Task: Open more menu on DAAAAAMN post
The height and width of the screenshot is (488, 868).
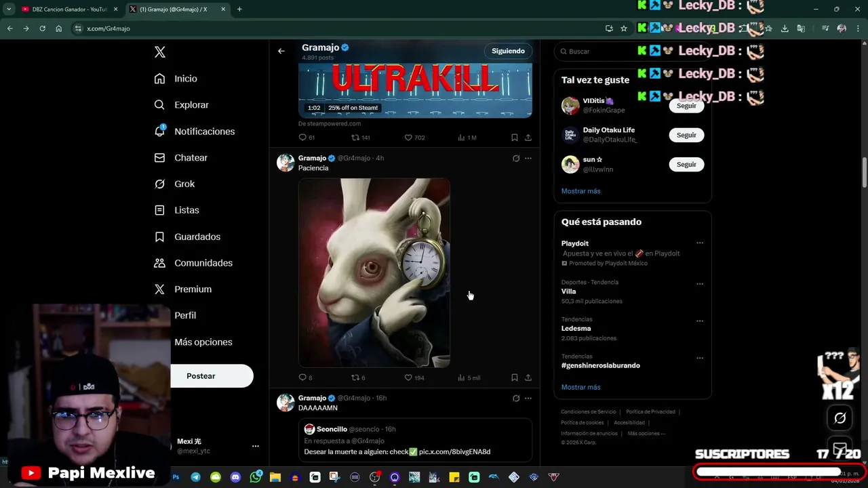Action: click(528, 399)
